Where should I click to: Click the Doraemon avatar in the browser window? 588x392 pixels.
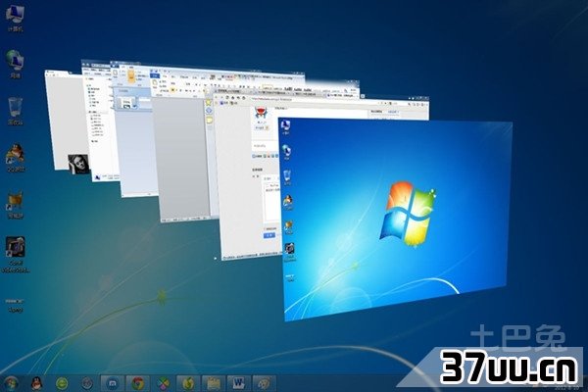261,113
